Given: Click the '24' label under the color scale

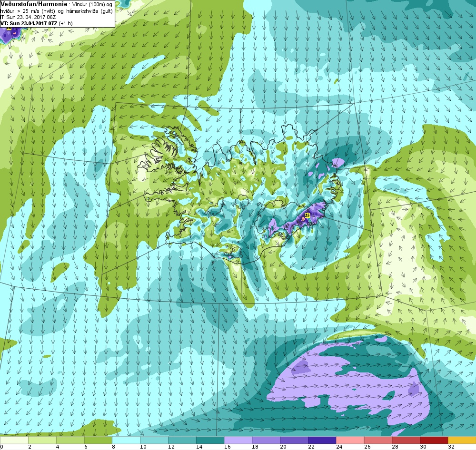Looking at the screenshot, I should tap(339, 447).
